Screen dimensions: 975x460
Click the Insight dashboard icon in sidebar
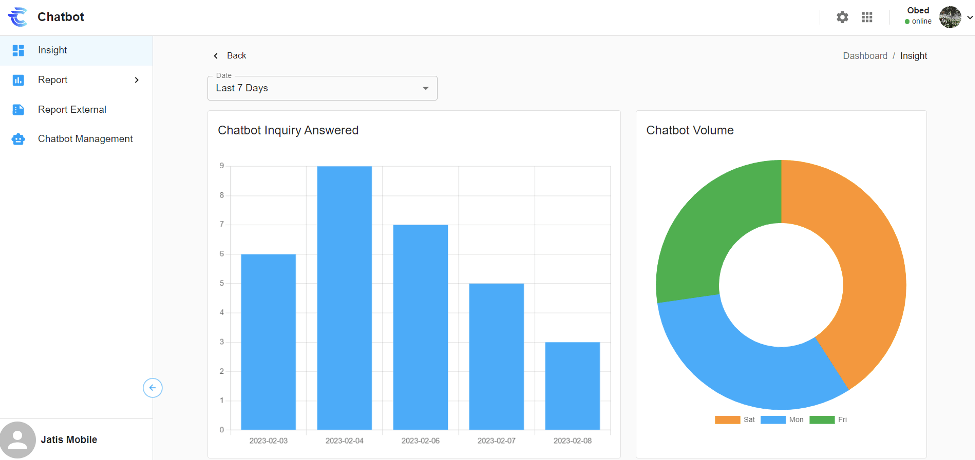18,50
